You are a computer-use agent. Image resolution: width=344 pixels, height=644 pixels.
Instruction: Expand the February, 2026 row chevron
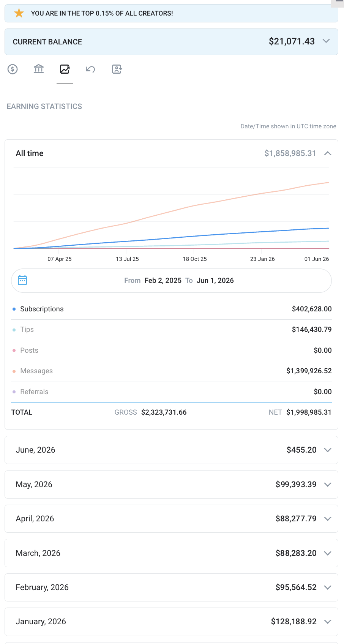[328, 587]
